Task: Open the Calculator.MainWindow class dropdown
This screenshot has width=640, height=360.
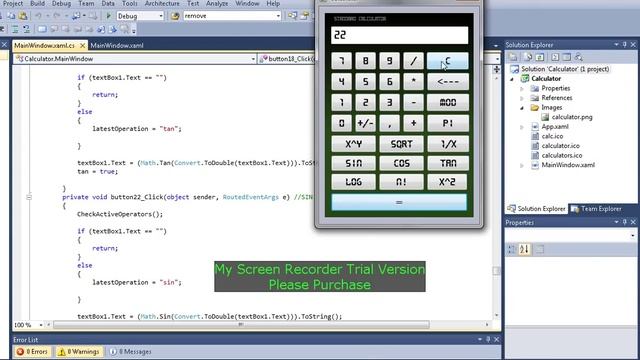Action: (253, 59)
